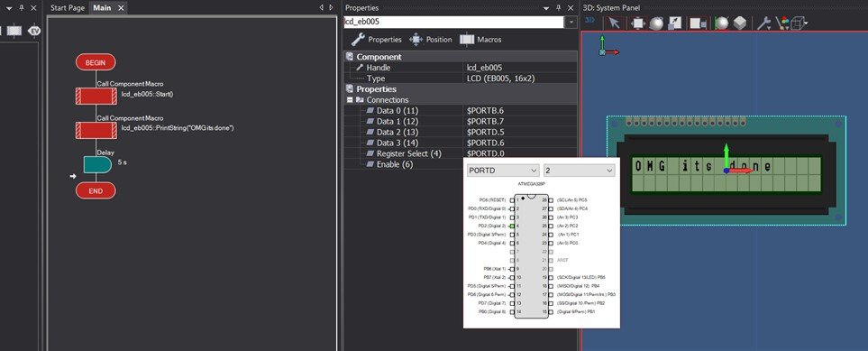
Task: Click the $PORTB.6 value cell
Action: 521,110
